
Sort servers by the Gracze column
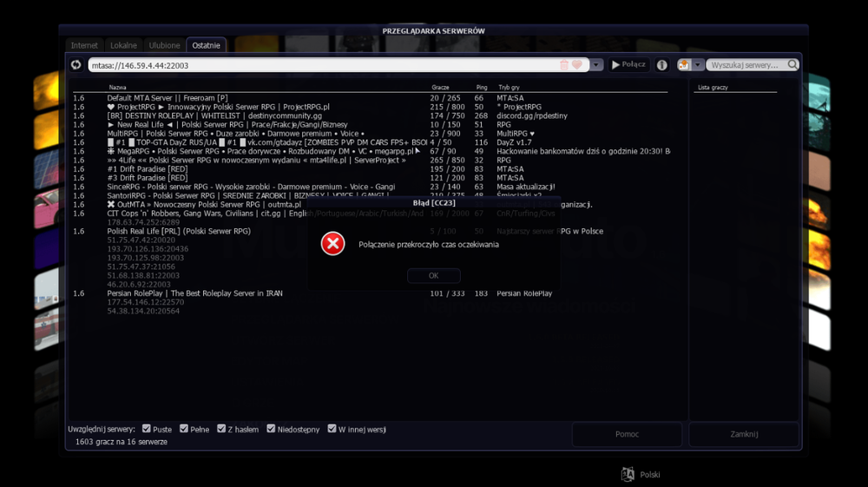click(440, 88)
